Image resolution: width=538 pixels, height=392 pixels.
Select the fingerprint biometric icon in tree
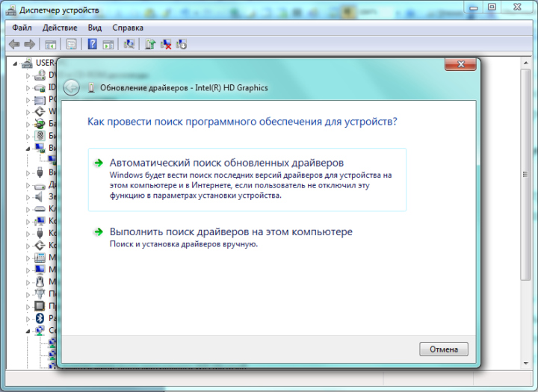click(40, 136)
